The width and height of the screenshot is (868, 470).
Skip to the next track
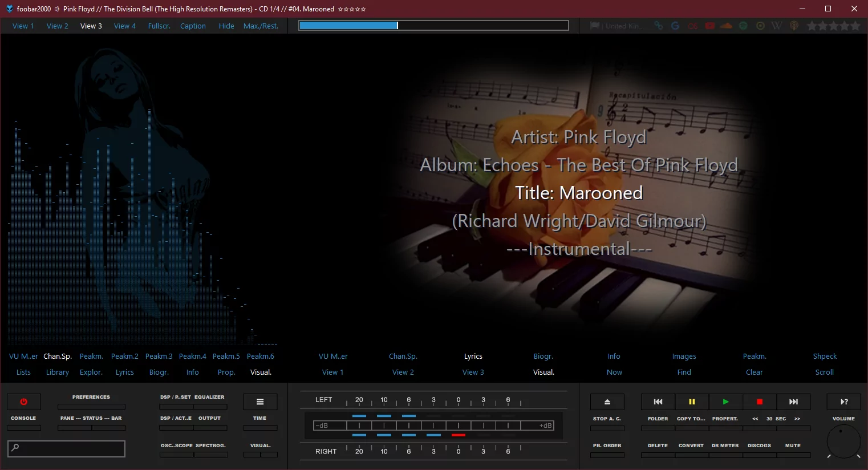(793, 402)
